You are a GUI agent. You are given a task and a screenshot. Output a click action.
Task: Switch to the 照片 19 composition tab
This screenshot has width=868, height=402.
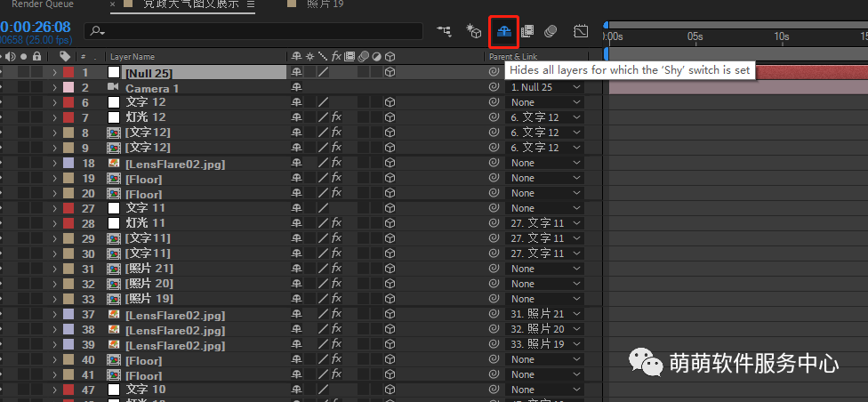pyautogui.click(x=325, y=4)
